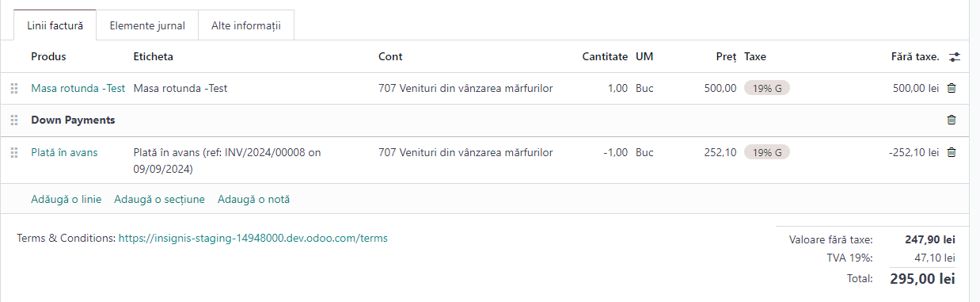This screenshot has width=980, height=302.
Task: Edit quantity 1,00 of Masa rotunda
Action: click(x=617, y=88)
